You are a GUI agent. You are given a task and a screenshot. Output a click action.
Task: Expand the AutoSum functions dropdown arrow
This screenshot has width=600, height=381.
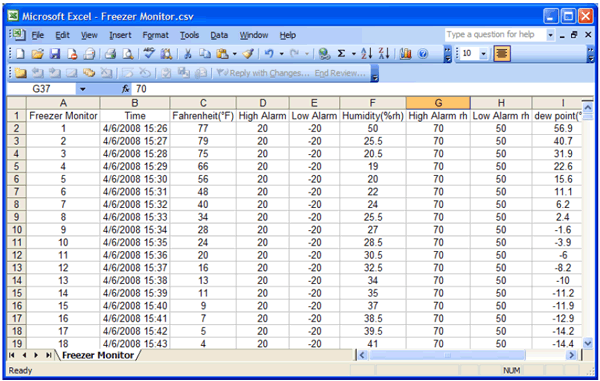point(354,54)
